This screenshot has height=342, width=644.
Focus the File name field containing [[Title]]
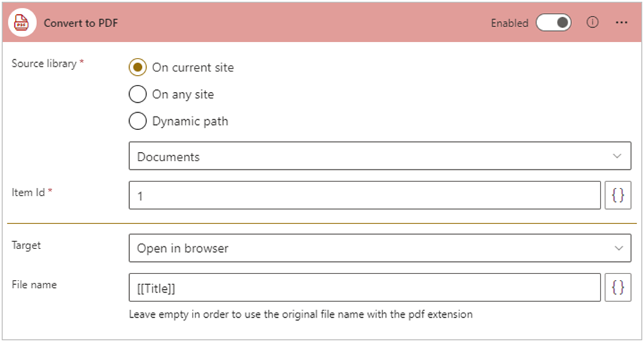(364, 288)
